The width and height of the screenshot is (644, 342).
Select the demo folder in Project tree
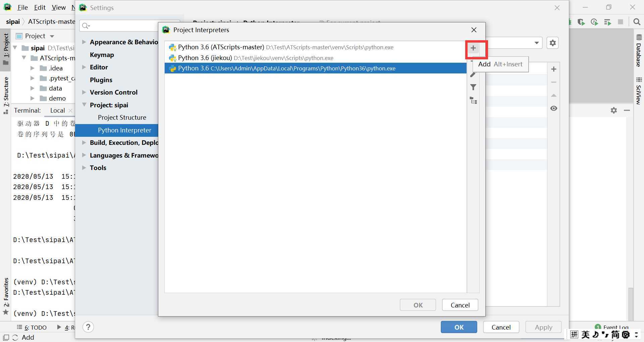[x=57, y=98]
